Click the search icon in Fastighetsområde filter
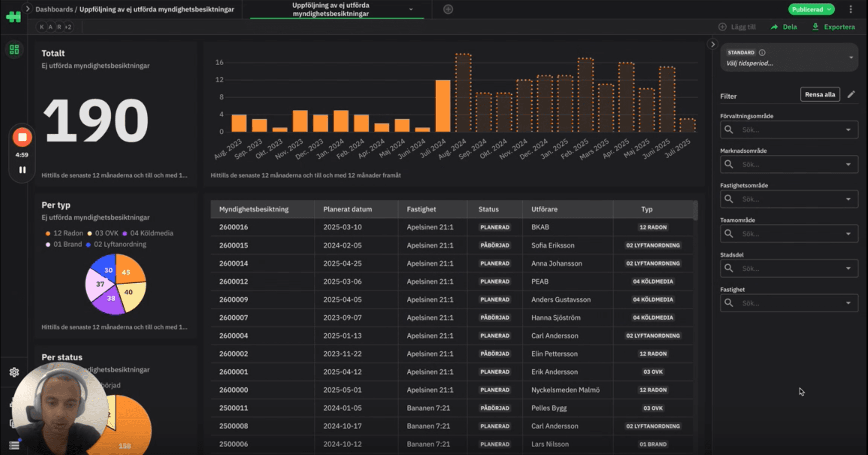 (x=729, y=199)
